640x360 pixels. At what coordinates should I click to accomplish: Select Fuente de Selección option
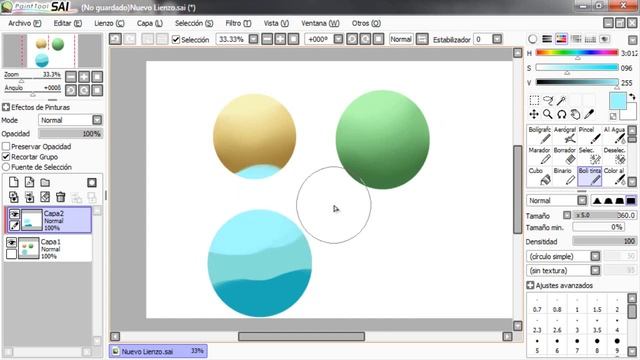(6, 167)
